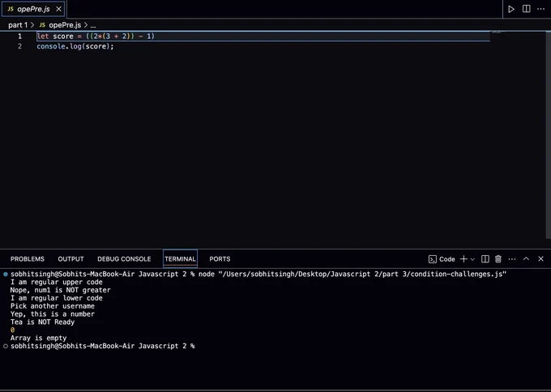Click the yellow 0 output value
Image resolution: width=551 pixels, height=392 pixels.
tap(13, 330)
